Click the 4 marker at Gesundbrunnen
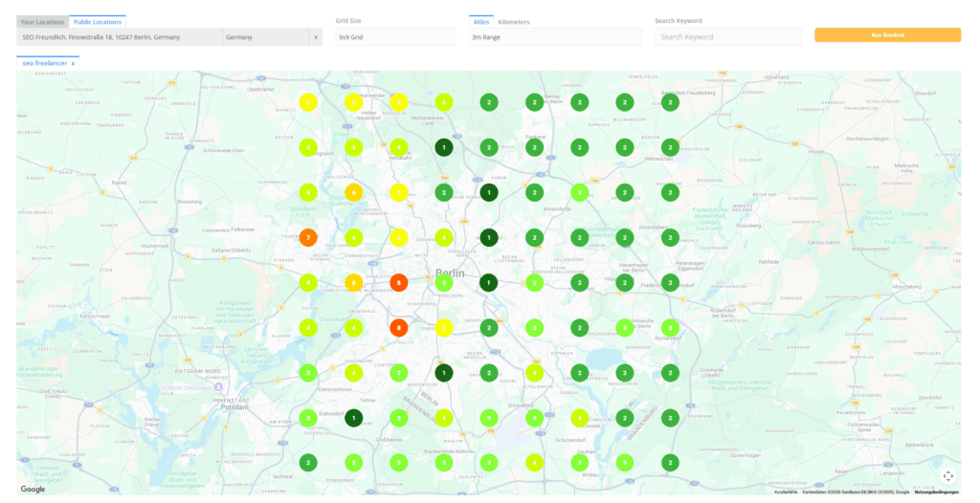Viewport: 980px width, 503px height. click(x=444, y=237)
